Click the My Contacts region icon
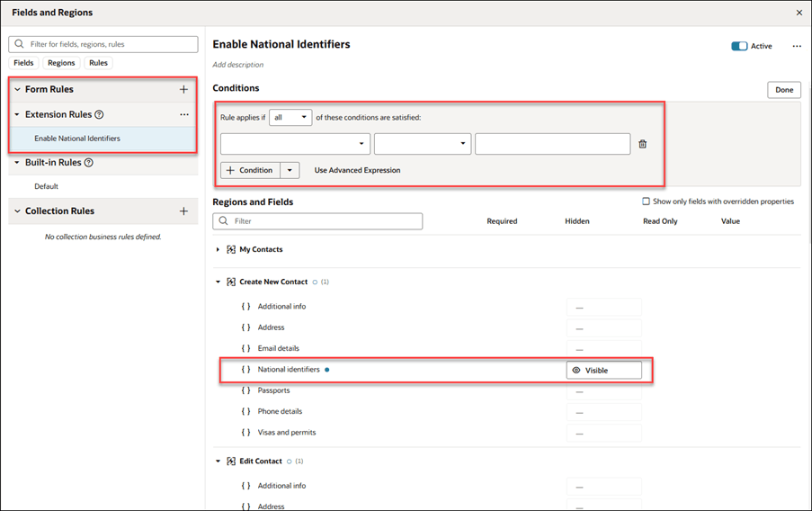812x511 pixels. pos(231,250)
